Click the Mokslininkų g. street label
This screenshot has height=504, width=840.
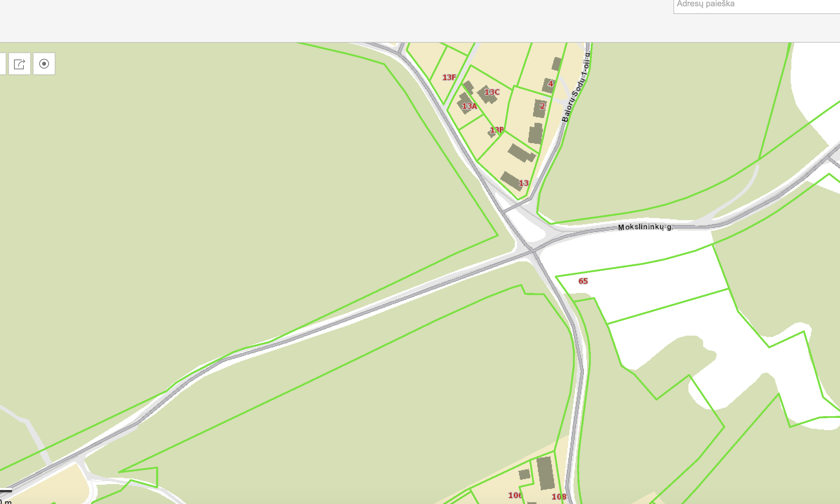pos(645,227)
